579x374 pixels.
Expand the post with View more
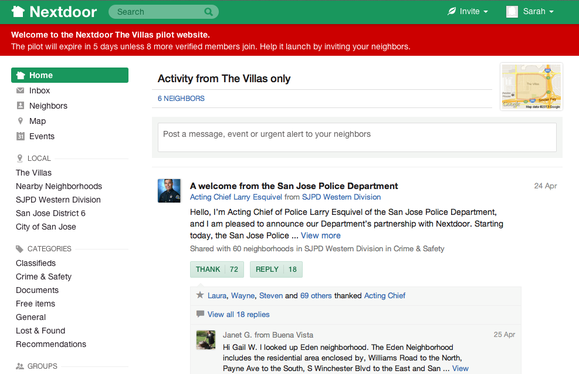[321, 236]
